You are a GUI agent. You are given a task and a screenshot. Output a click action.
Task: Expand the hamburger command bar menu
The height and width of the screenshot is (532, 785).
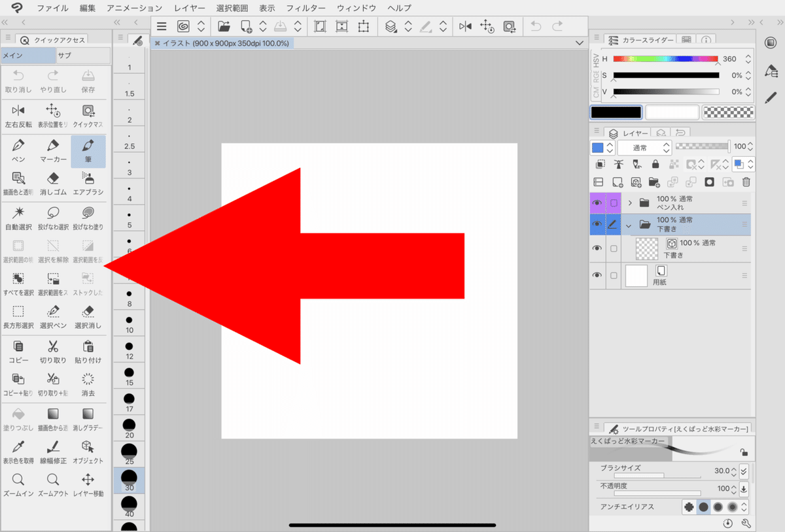pyautogui.click(x=162, y=27)
